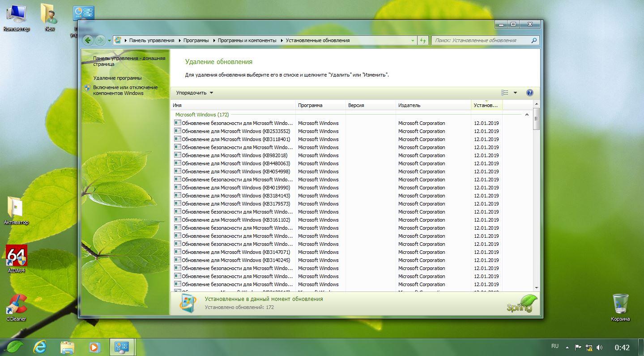Image resolution: width=644 pixels, height=356 pixels.
Task: Click the icon of update KB2533552
Action: tap(178, 131)
